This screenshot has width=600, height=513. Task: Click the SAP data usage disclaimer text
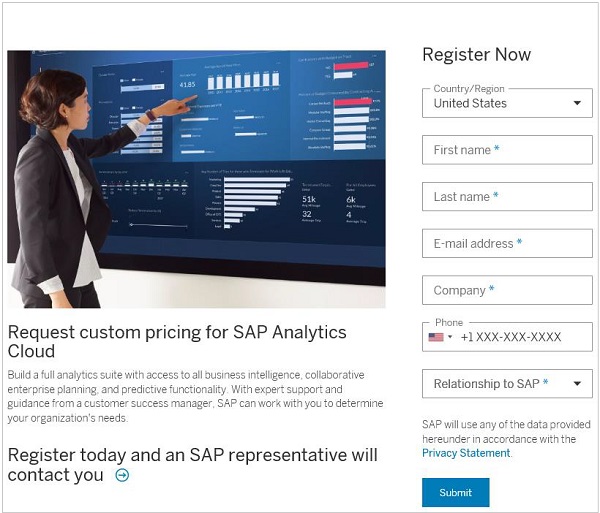click(x=505, y=431)
